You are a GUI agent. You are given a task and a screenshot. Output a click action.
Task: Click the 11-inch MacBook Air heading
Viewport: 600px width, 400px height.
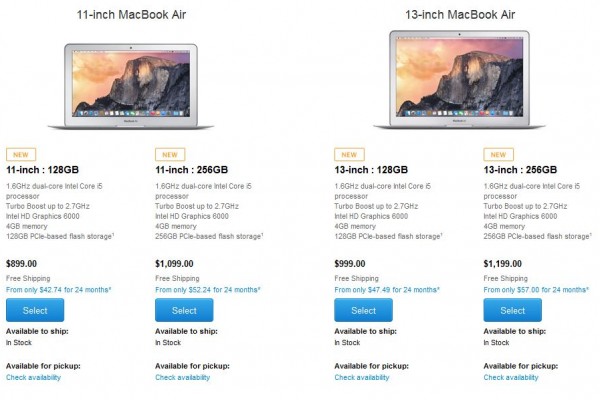(139, 15)
